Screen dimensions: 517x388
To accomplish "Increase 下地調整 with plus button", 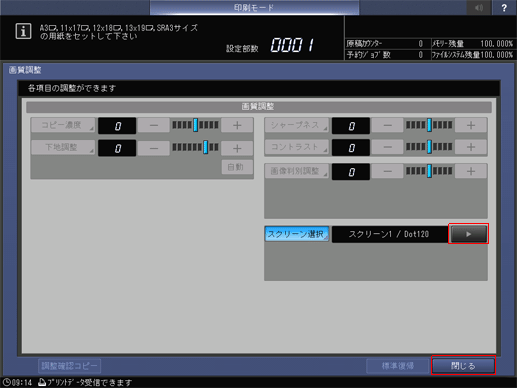I will coord(237,148).
